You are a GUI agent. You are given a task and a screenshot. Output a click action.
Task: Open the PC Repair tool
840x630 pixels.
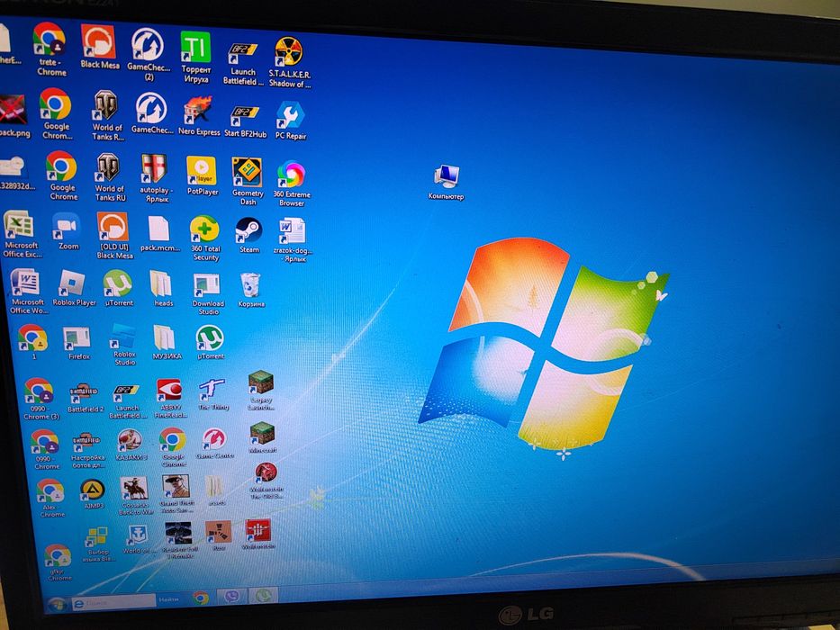pyautogui.click(x=291, y=121)
